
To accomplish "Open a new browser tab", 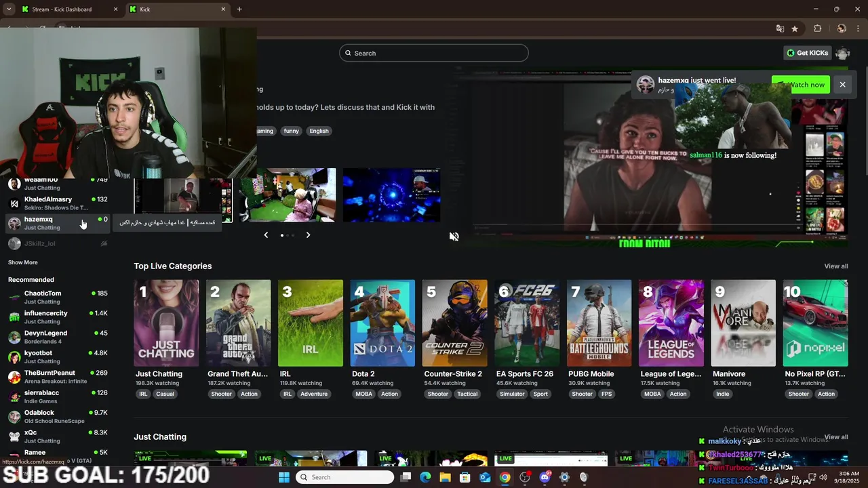I will click(x=239, y=9).
